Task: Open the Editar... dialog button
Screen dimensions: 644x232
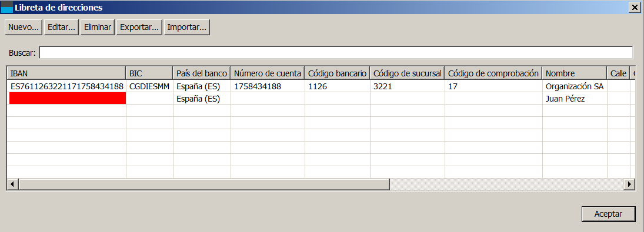Action: [61, 28]
